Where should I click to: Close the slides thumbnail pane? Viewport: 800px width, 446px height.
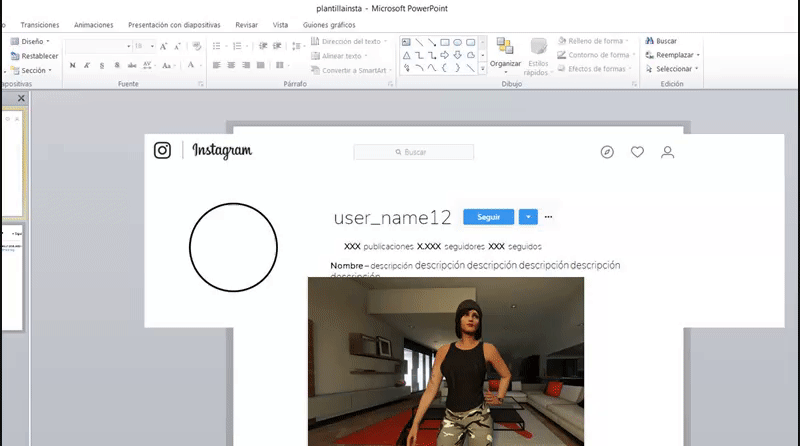21,98
